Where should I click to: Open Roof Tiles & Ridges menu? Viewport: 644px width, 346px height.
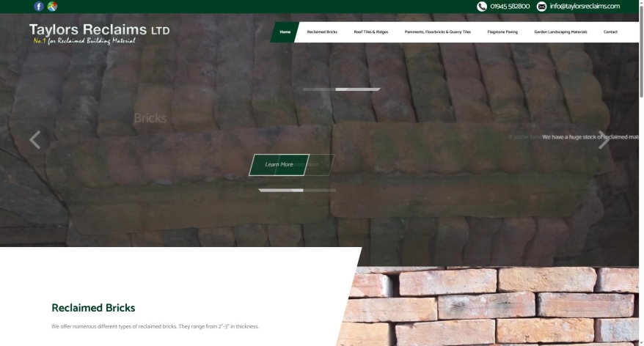[x=371, y=32]
